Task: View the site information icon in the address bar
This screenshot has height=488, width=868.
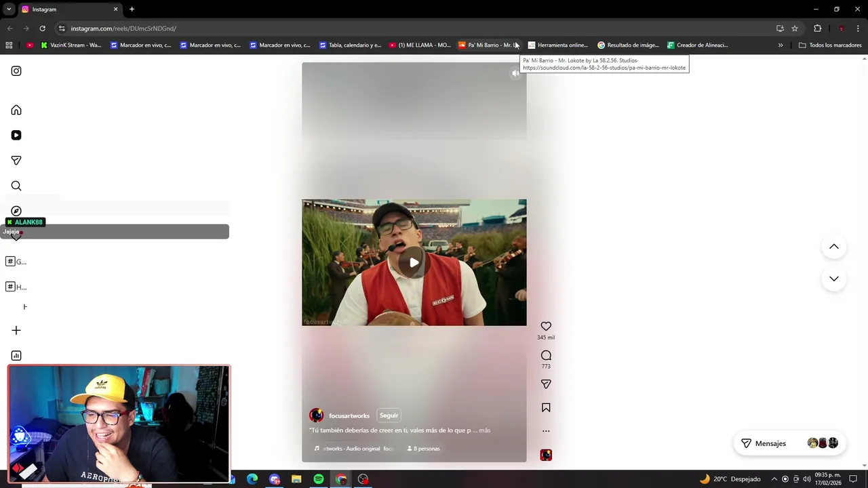Action: coord(62,28)
